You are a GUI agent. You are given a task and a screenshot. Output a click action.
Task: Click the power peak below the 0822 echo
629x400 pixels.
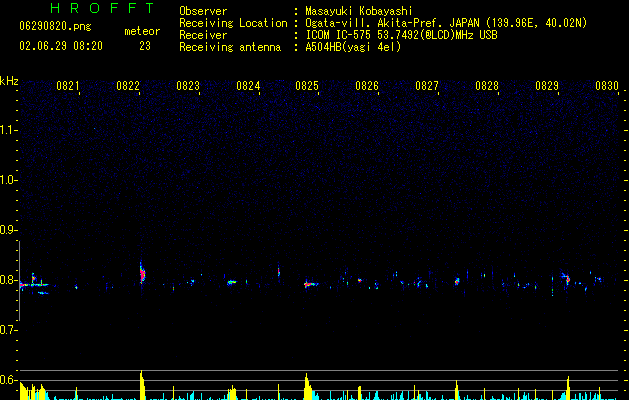click(142, 385)
